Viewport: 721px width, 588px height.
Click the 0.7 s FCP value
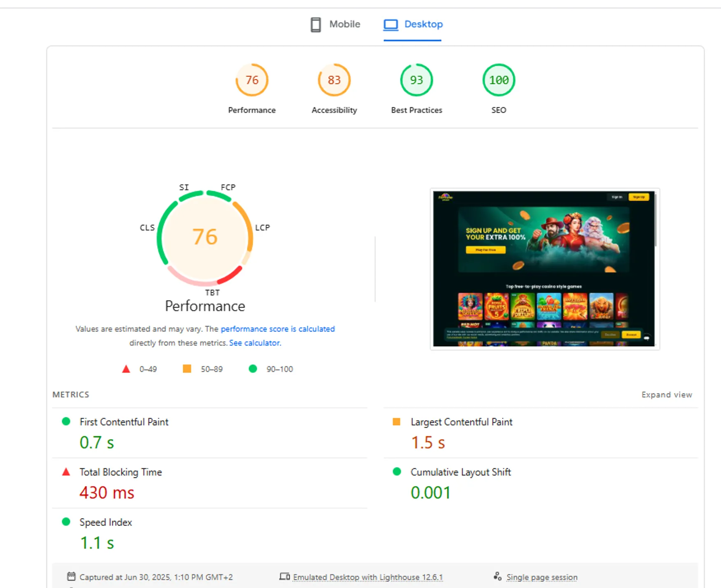[x=97, y=443]
